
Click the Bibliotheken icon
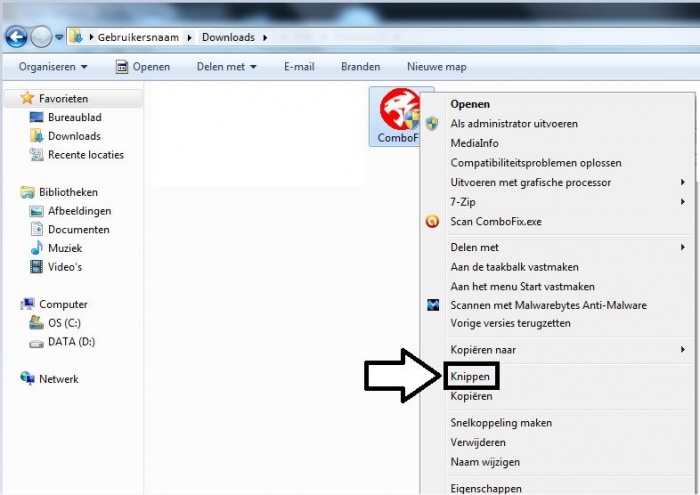tap(27, 192)
